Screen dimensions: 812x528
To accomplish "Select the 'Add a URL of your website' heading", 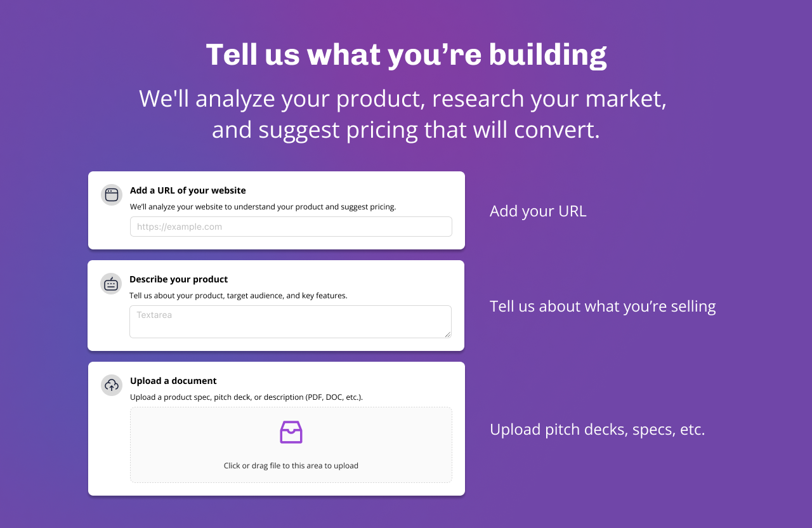I will coord(188,190).
